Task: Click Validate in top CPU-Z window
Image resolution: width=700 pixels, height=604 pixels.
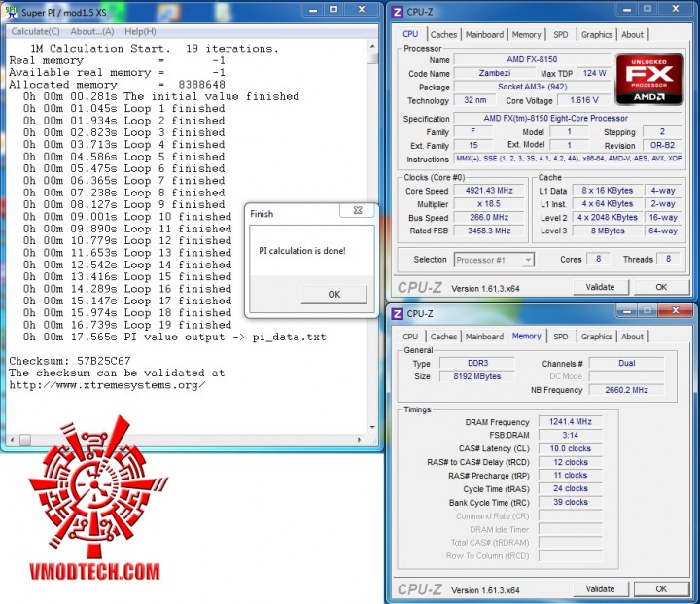Action: pyautogui.click(x=600, y=287)
